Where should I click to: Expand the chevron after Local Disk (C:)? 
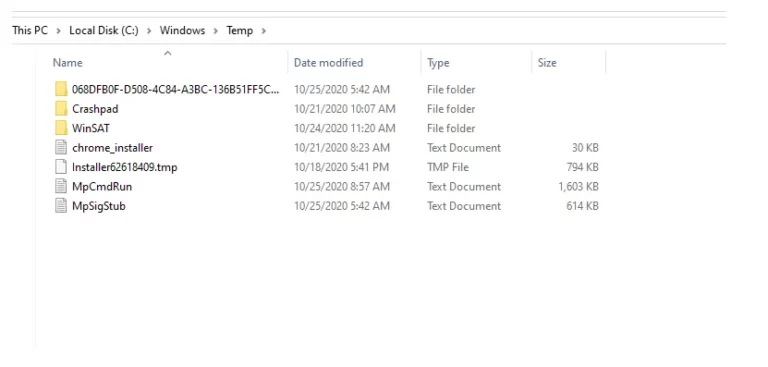coord(149,31)
